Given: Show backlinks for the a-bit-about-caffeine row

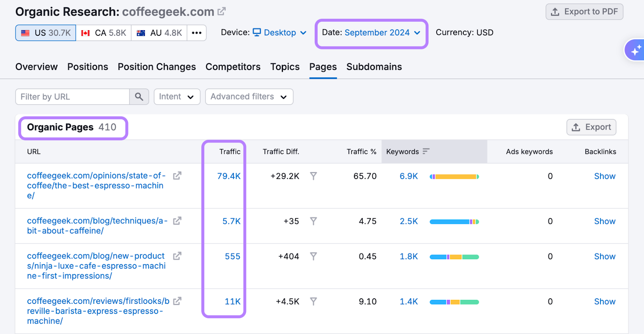Looking at the screenshot, I should click(605, 221).
